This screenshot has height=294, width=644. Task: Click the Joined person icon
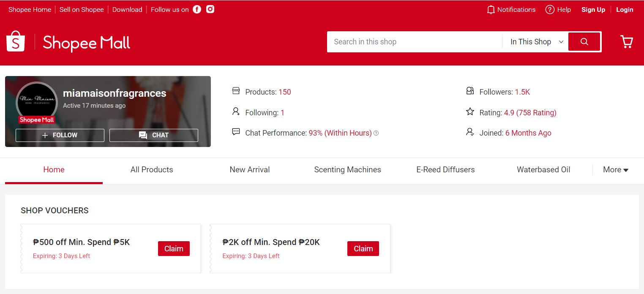pos(470,132)
